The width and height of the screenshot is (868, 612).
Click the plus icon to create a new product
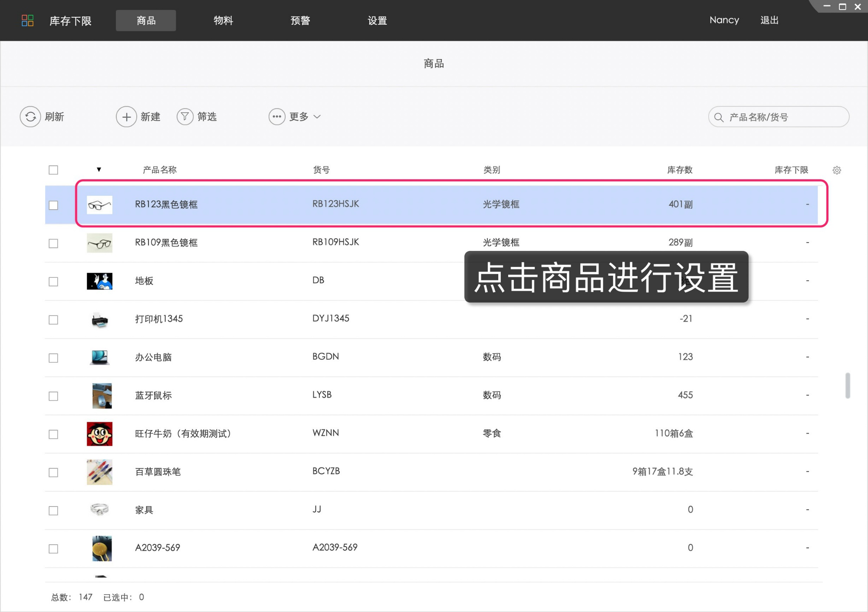click(126, 117)
